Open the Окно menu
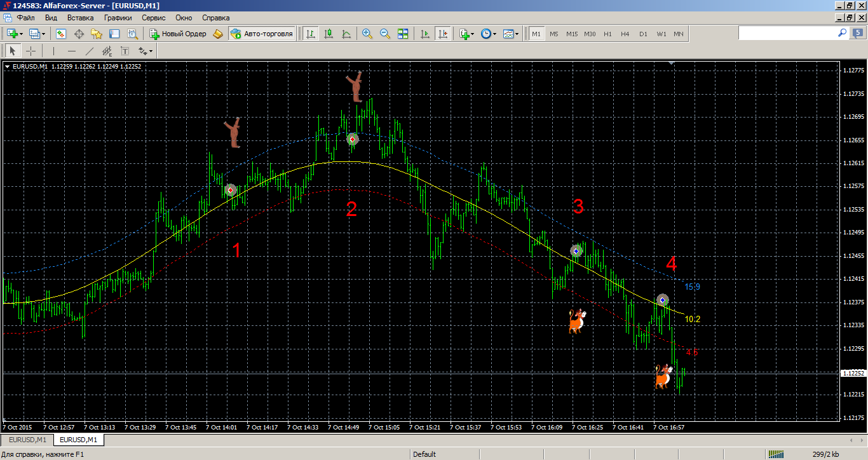The height and width of the screenshot is (460, 868). click(184, 18)
